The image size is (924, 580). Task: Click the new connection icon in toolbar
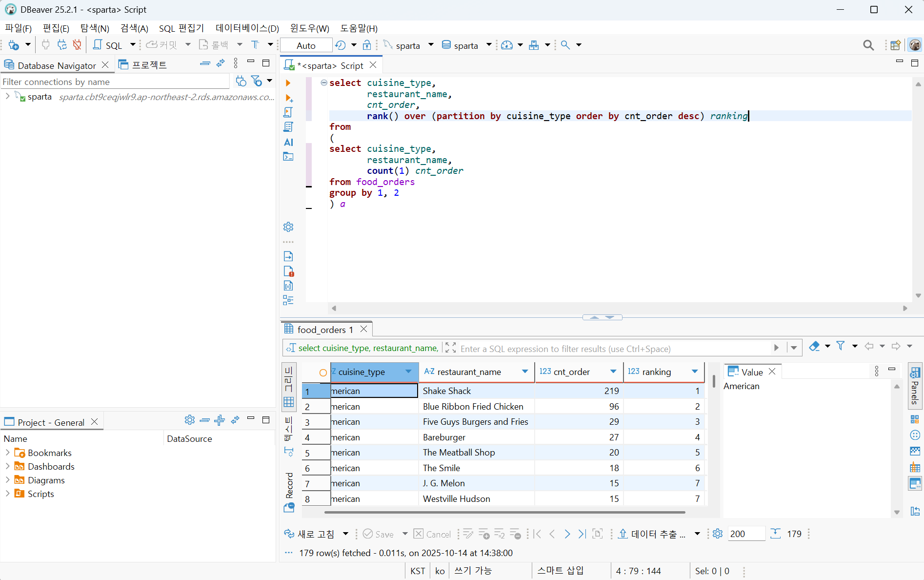coord(14,45)
